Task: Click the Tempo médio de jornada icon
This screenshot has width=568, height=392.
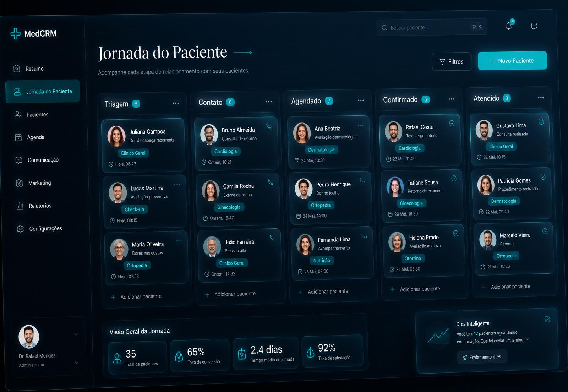Action: pos(242,354)
